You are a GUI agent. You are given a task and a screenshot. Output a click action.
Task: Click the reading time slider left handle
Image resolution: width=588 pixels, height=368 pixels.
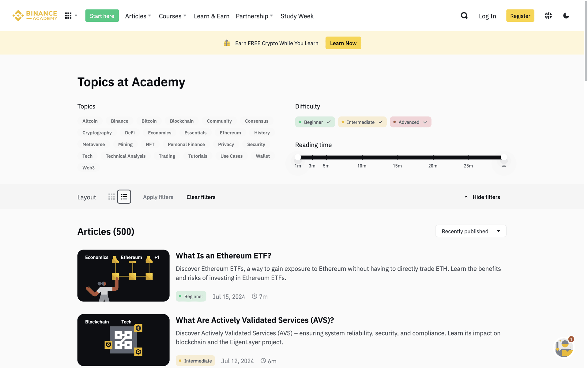[298, 157]
